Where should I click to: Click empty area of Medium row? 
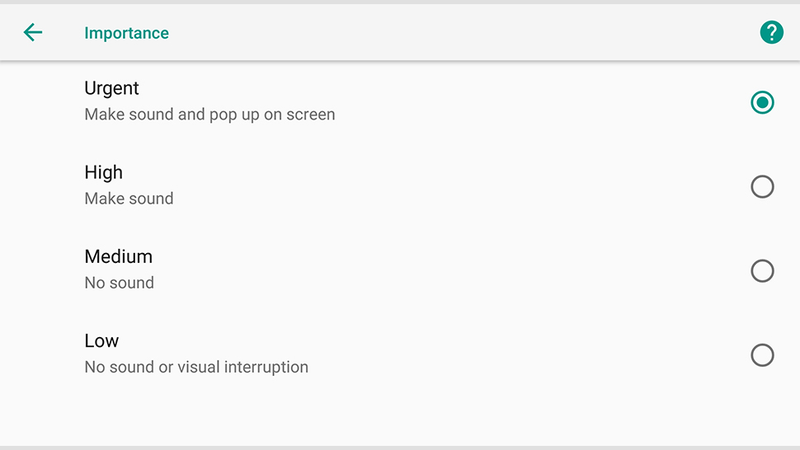(x=459, y=271)
